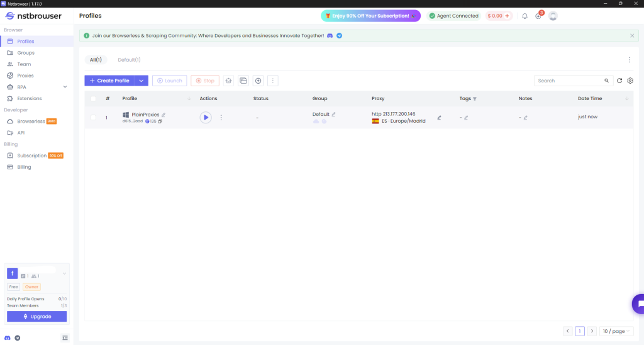Sort by Profile column arrow

(x=189, y=99)
